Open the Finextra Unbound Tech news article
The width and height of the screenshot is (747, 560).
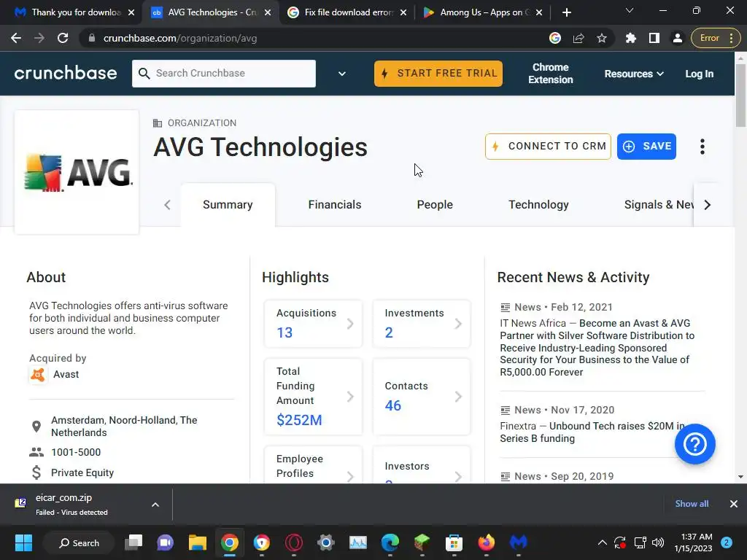pos(592,432)
